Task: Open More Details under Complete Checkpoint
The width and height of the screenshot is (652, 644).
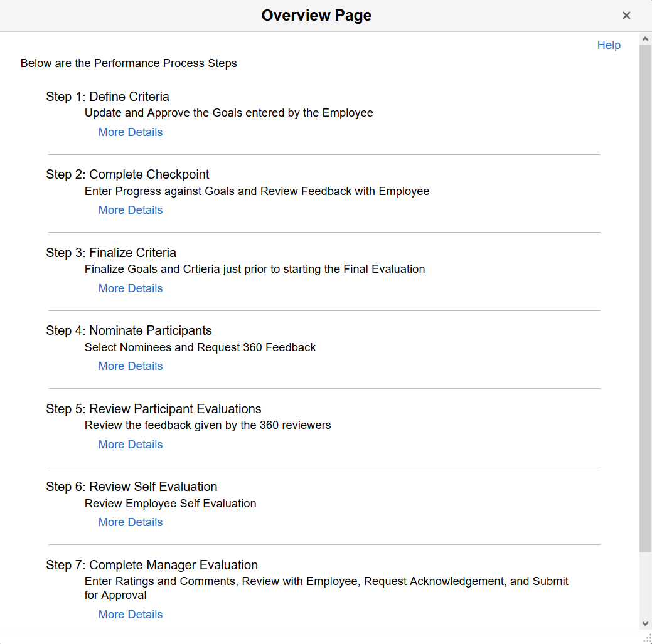Action: click(130, 209)
